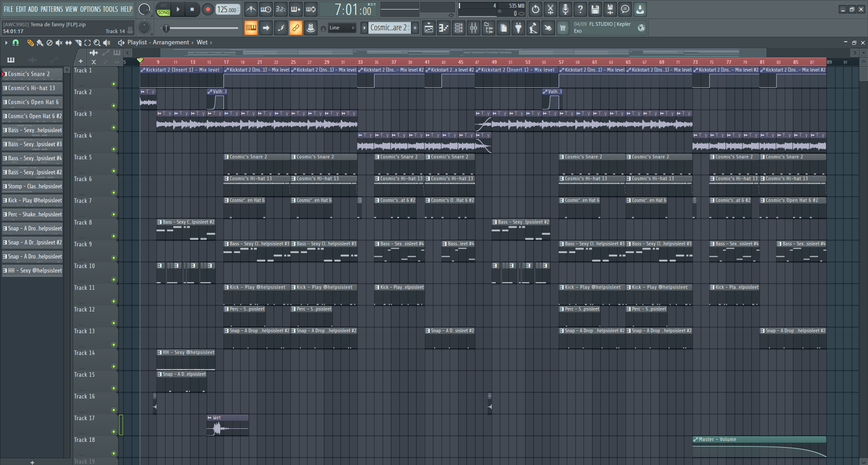Open the Piano roll view icon
Image resolution: width=868 pixels, height=465 pixels.
click(x=444, y=28)
